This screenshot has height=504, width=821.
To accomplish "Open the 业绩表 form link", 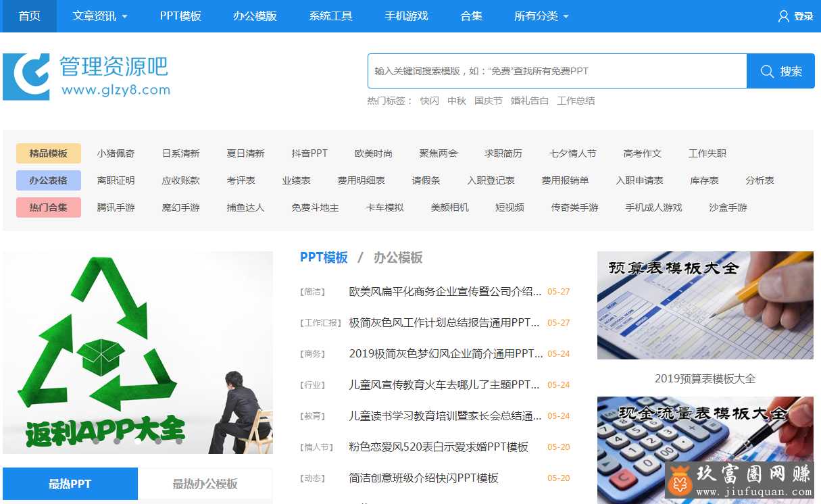I will [296, 180].
